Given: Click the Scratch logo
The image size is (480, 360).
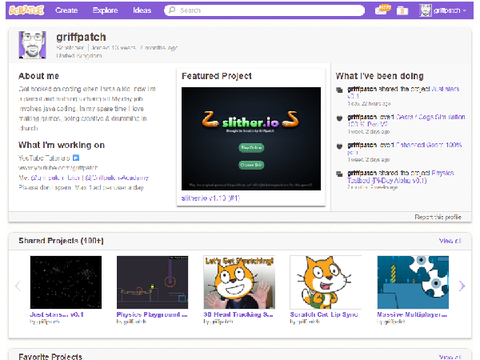Looking at the screenshot, I should tap(26, 10).
